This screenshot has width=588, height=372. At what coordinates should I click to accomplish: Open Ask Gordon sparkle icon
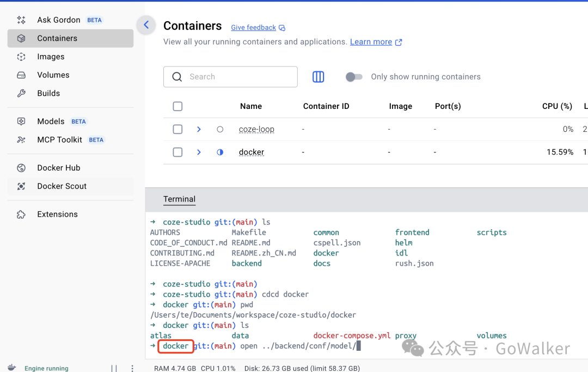[21, 20]
